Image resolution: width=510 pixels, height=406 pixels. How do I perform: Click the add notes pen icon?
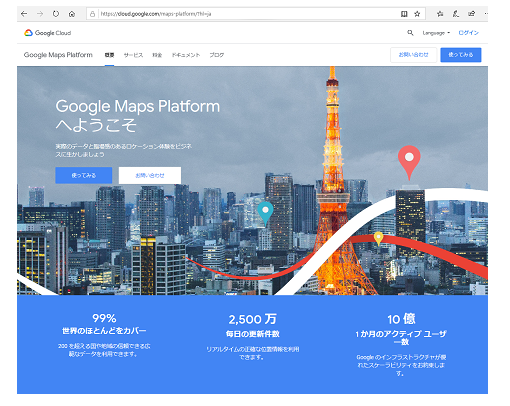pyautogui.click(x=456, y=14)
